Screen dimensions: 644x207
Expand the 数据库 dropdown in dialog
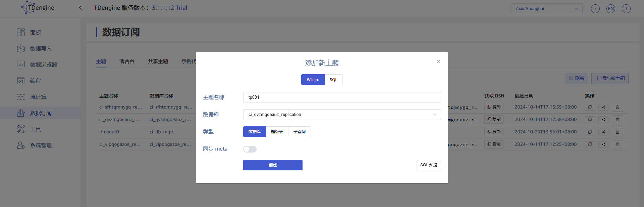tap(341, 115)
